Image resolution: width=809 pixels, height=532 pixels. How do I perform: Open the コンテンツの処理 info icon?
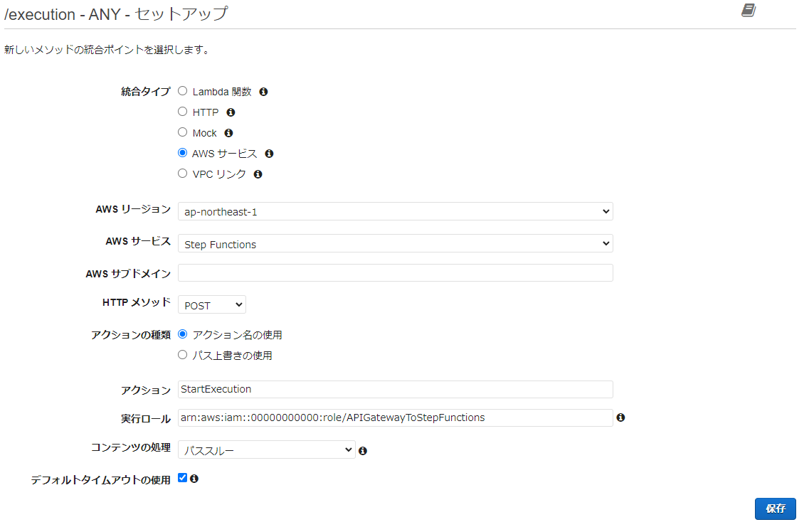[363, 449]
